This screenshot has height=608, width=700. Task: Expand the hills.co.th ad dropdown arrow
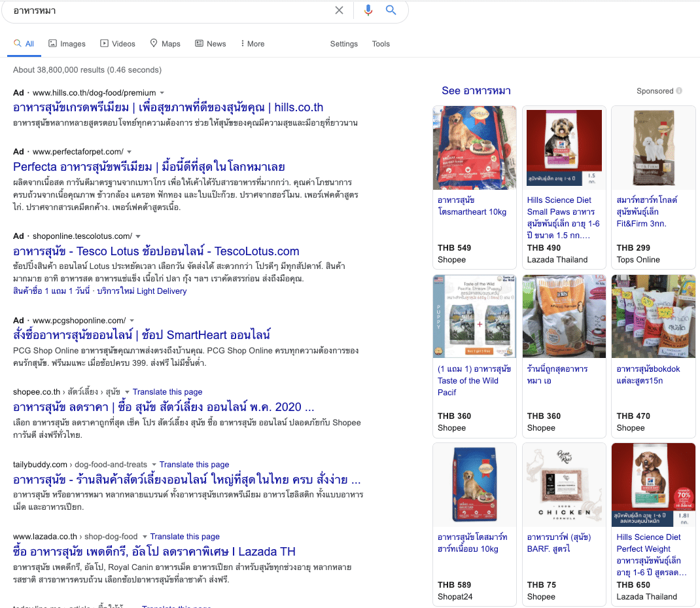[162, 93]
